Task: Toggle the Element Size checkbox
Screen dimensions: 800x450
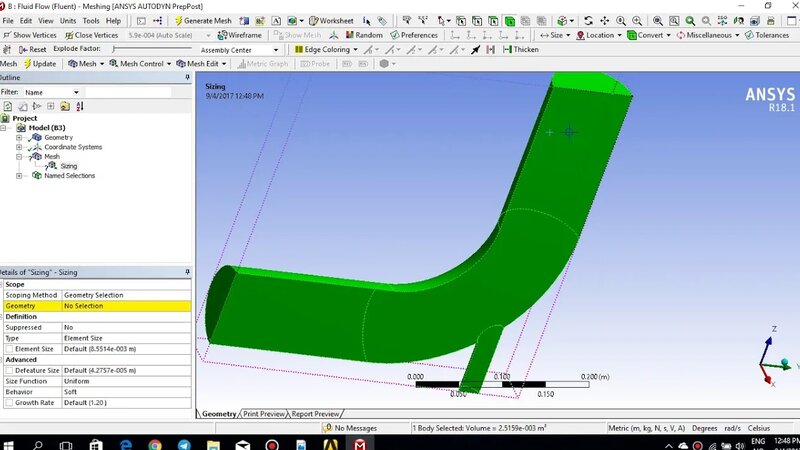Action: click(x=9, y=349)
